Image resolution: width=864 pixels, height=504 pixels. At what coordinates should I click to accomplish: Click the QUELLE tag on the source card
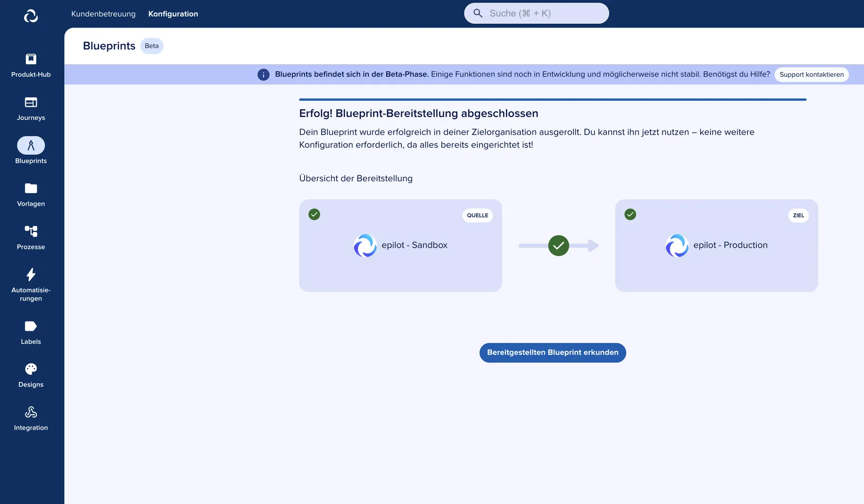click(477, 215)
